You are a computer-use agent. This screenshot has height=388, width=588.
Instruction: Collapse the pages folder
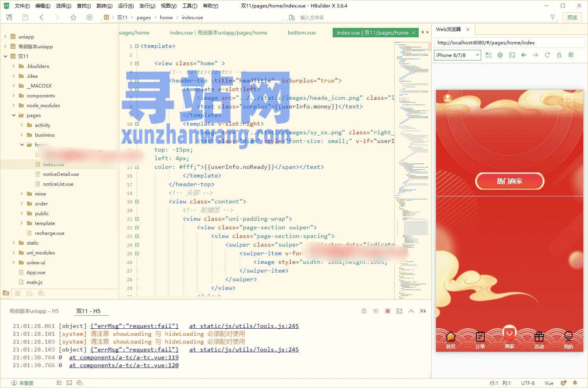click(14, 115)
